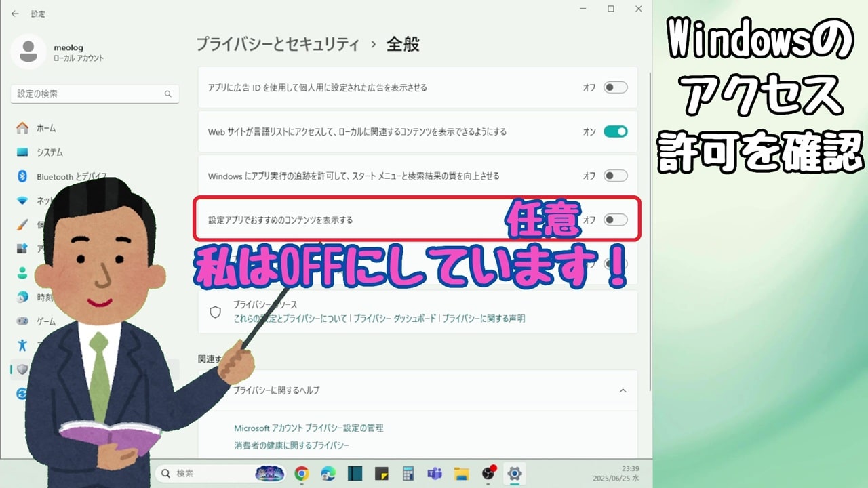Click the システム monitor icon
This screenshot has width=868, height=488.
pos(22,152)
